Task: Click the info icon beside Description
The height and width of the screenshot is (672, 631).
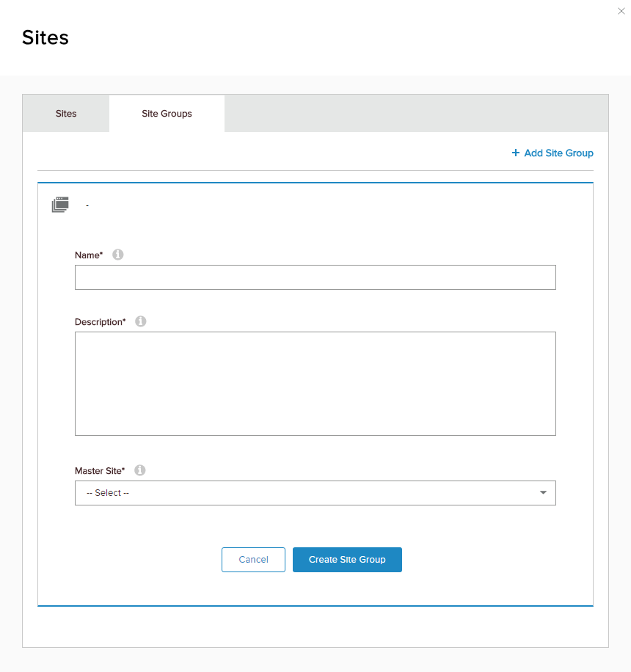Action: pos(141,321)
